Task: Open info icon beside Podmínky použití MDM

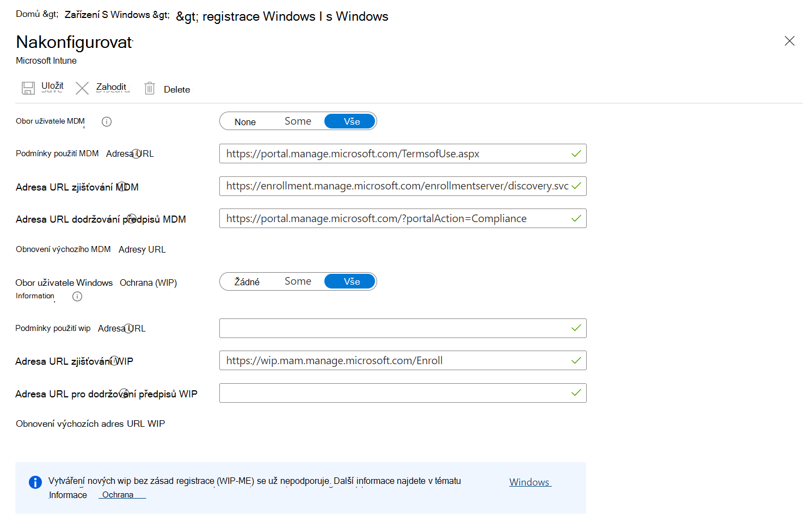Action: (137, 154)
